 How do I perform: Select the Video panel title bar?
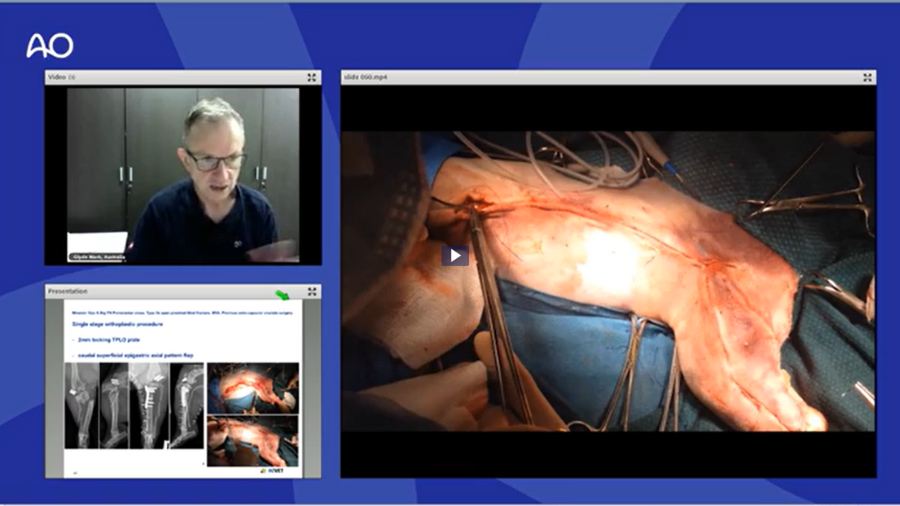click(180, 77)
